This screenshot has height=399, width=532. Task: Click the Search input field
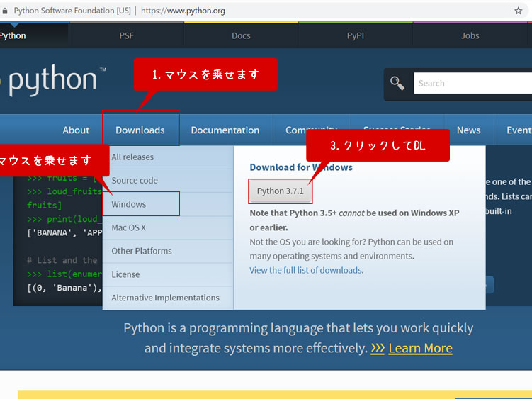[472, 83]
